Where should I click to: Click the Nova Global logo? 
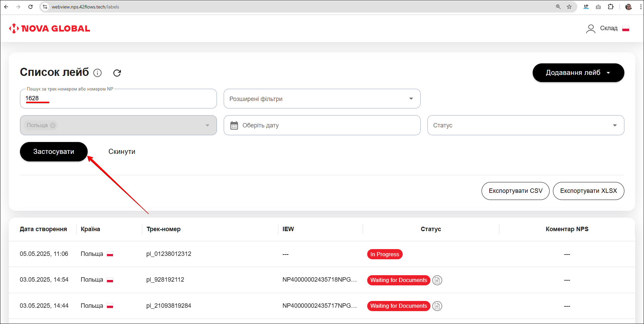point(50,28)
